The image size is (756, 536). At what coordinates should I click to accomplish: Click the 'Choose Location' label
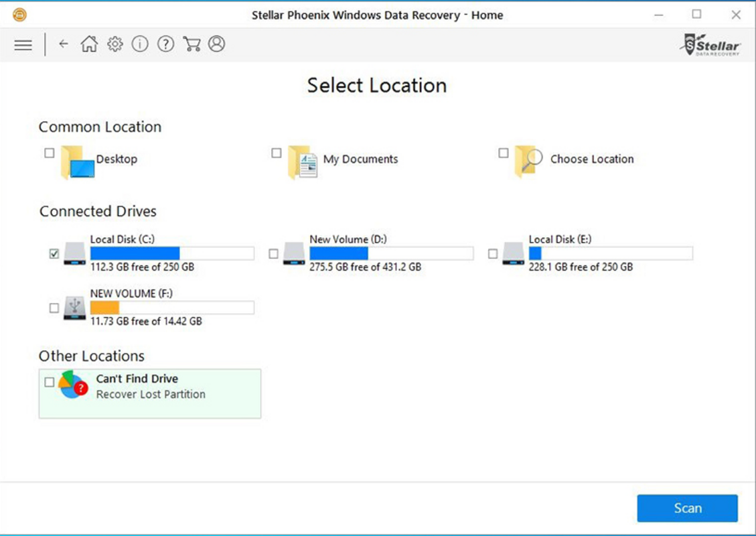point(592,159)
